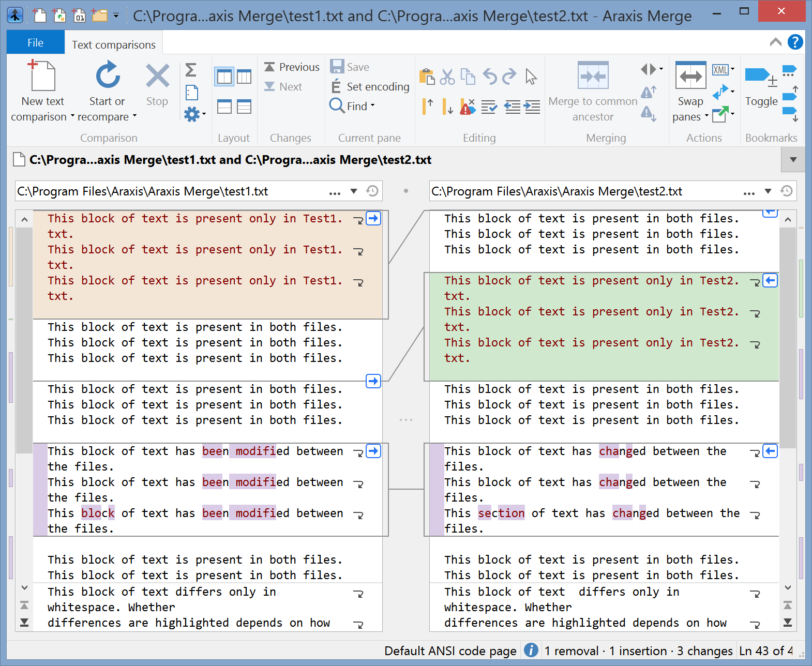Click Next change button
The image size is (812, 666).
click(283, 87)
